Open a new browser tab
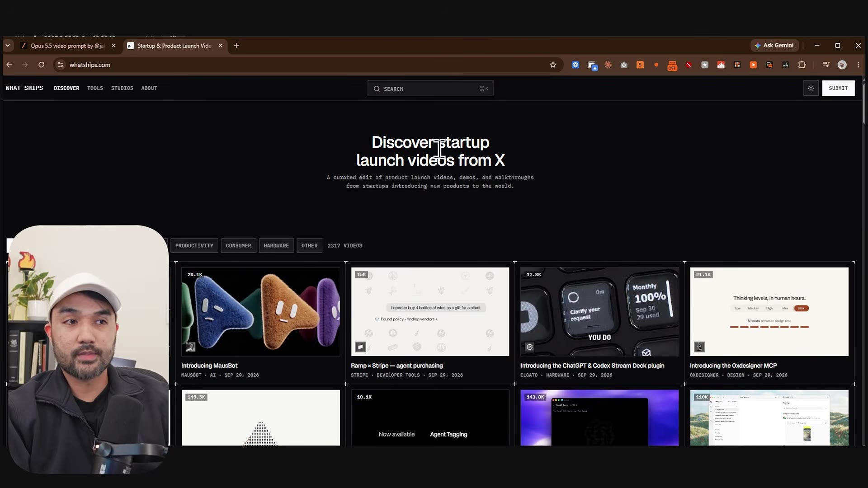This screenshot has width=868, height=488. click(x=236, y=46)
